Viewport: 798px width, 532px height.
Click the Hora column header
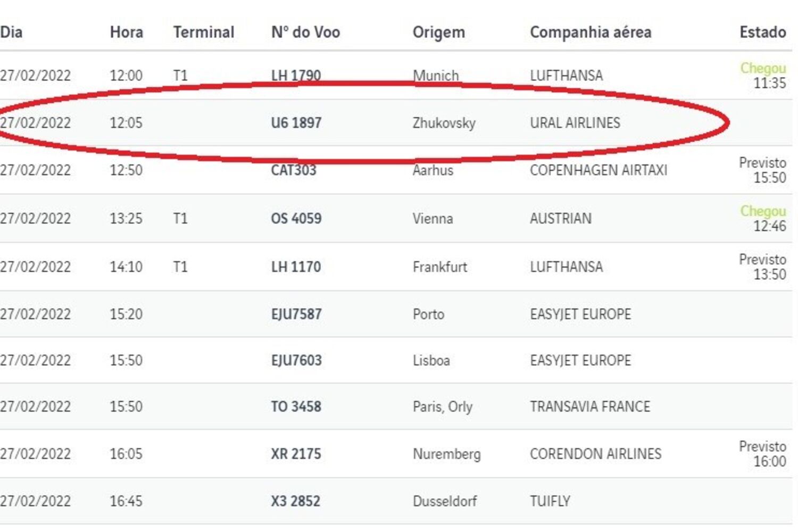pyautogui.click(x=127, y=32)
